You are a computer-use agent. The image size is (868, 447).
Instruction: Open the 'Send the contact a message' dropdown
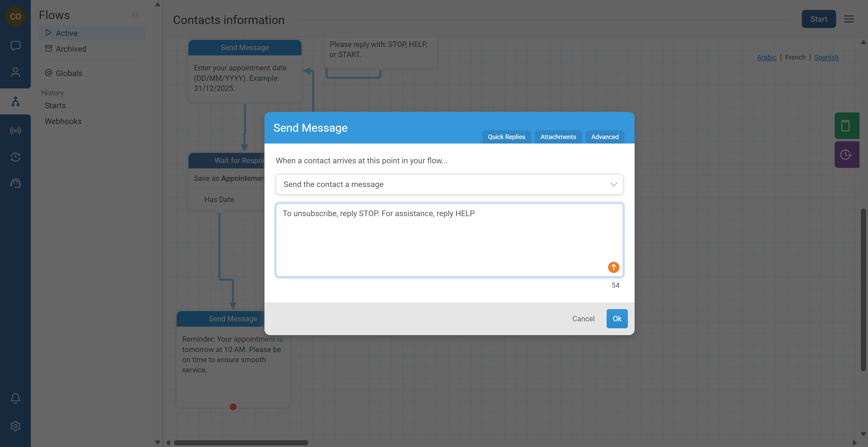pos(449,184)
